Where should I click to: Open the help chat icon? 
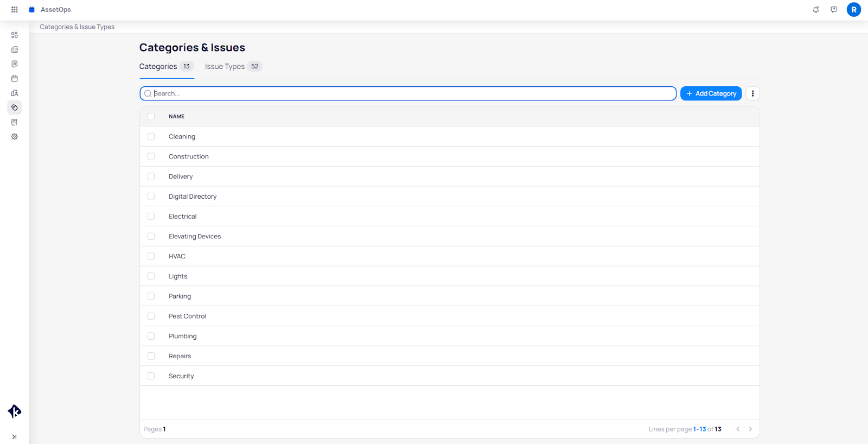[834, 10]
